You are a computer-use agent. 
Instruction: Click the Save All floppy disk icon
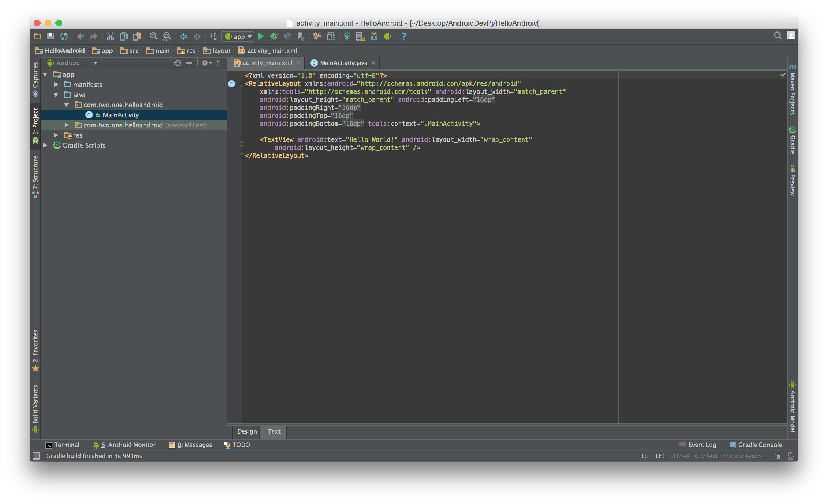(51, 36)
